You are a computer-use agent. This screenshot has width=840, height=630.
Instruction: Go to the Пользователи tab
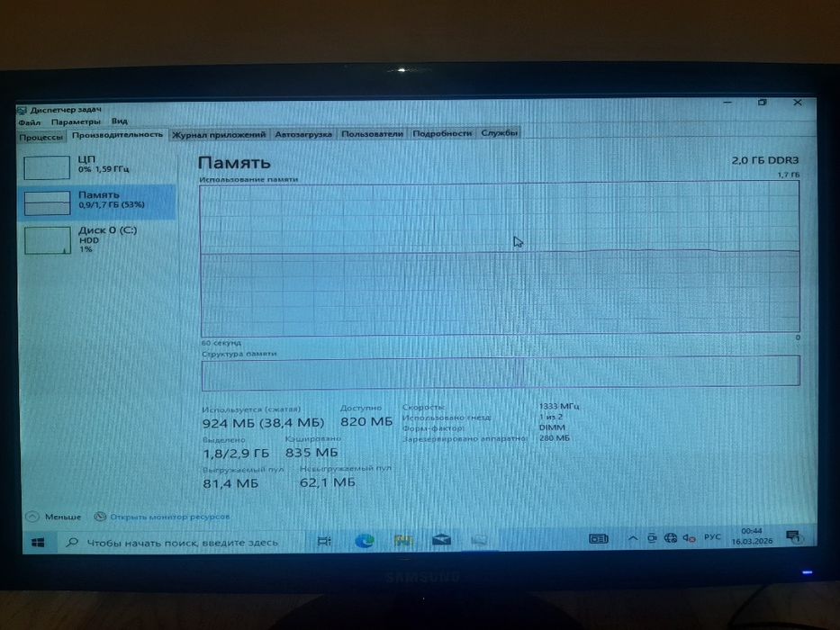click(x=372, y=133)
